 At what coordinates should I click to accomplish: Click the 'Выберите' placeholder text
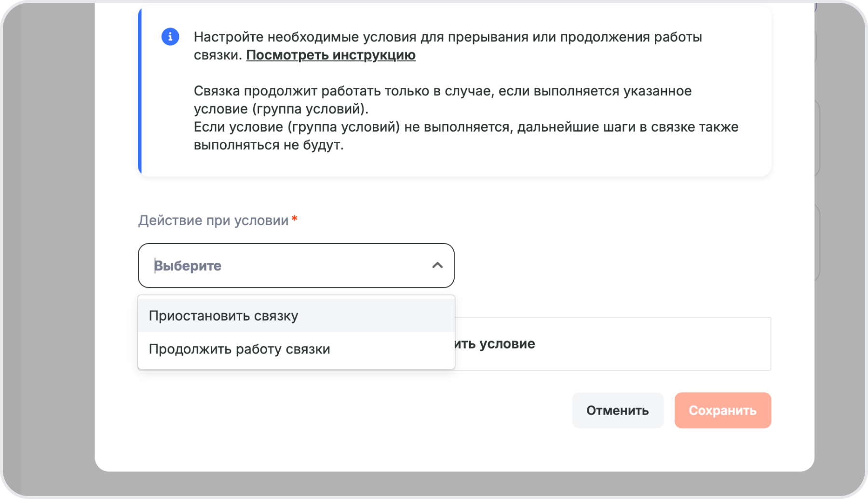(188, 266)
